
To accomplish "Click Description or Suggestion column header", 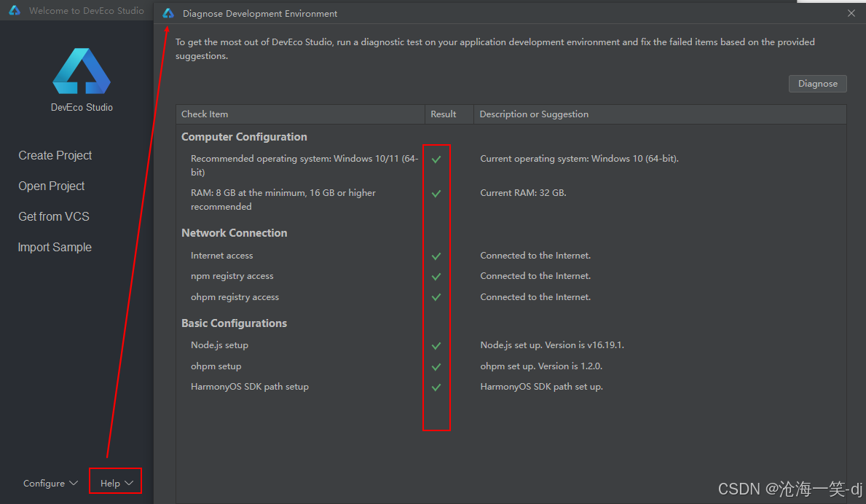I will 660,114.
